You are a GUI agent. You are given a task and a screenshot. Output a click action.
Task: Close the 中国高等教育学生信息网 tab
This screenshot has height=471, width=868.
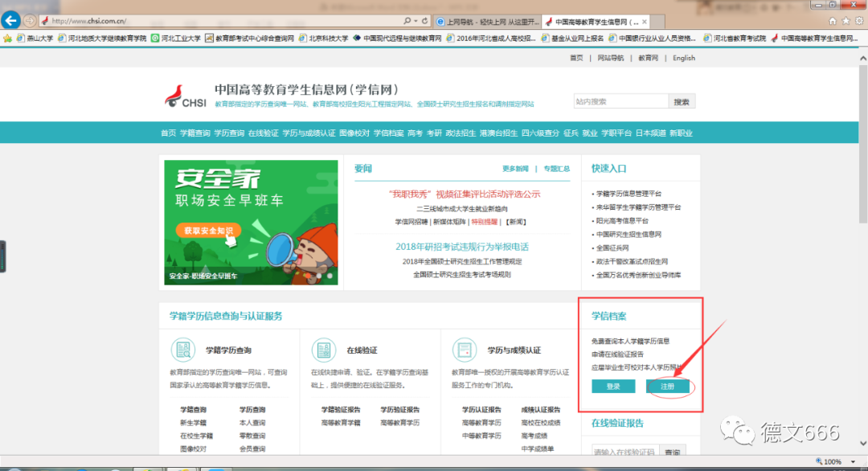pos(645,22)
